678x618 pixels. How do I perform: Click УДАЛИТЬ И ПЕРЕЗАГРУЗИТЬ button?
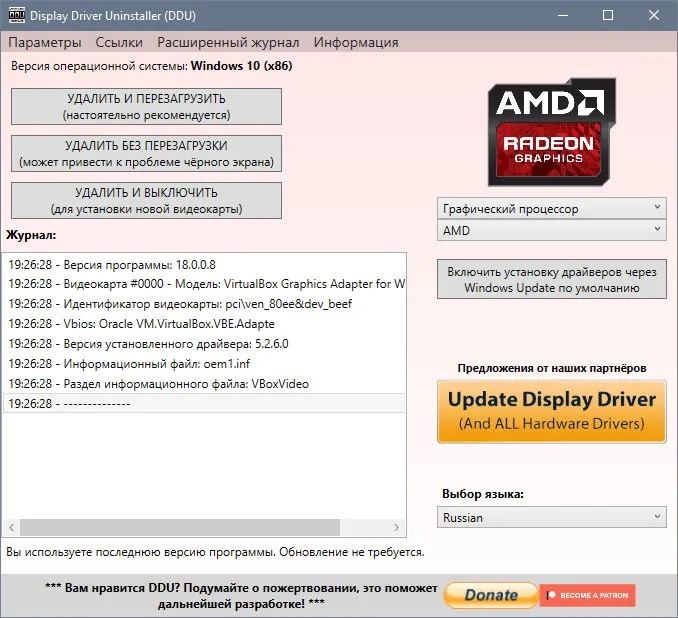tap(146, 107)
